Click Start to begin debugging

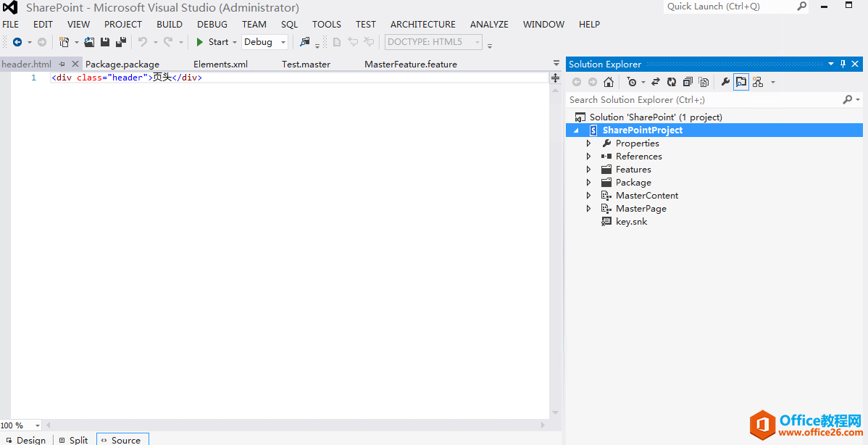click(x=214, y=41)
